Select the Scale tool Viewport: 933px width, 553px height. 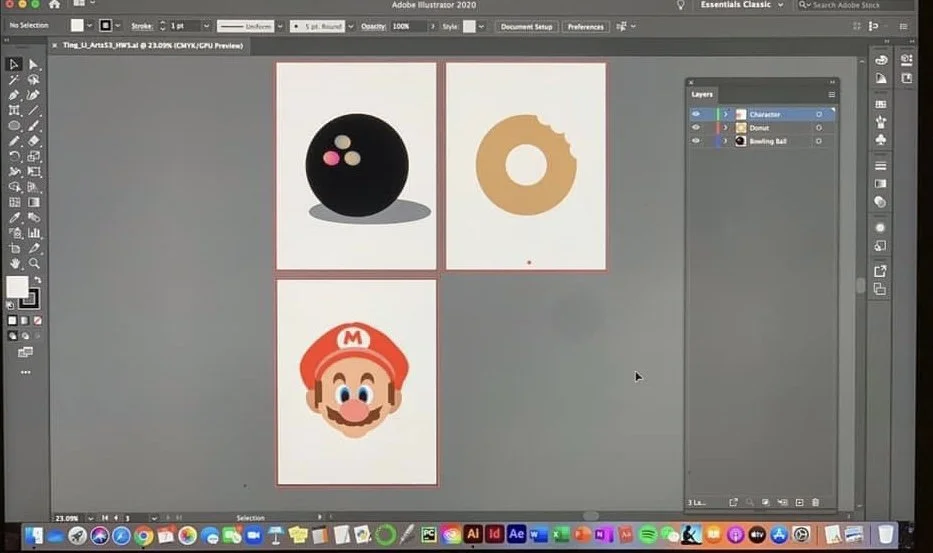tap(33, 157)
